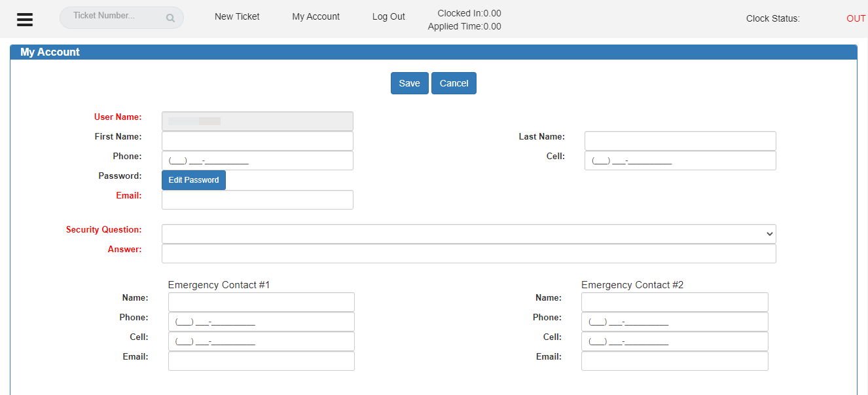Click the Edit Password button
Image resolution: width=868 pixels, height=395 pixels.
[194, 180]
